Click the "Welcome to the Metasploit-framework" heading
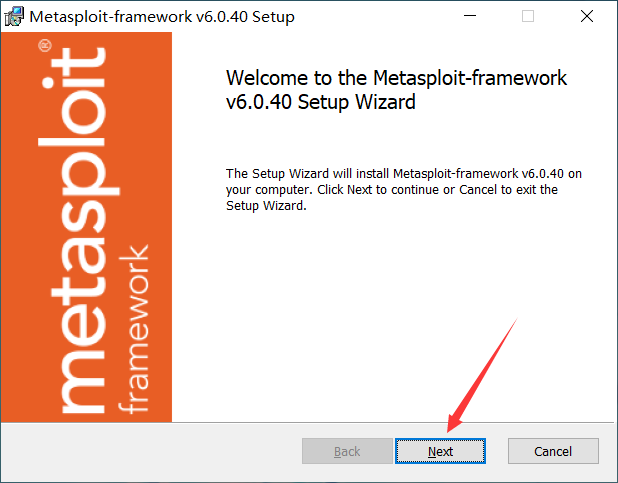Image resolution: width=618 pixels, height=483 pixels. [396, 90]
